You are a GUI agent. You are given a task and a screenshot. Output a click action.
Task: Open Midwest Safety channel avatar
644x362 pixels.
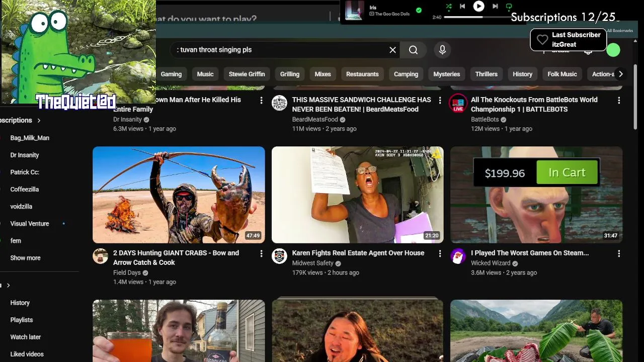tap(279, 256)
